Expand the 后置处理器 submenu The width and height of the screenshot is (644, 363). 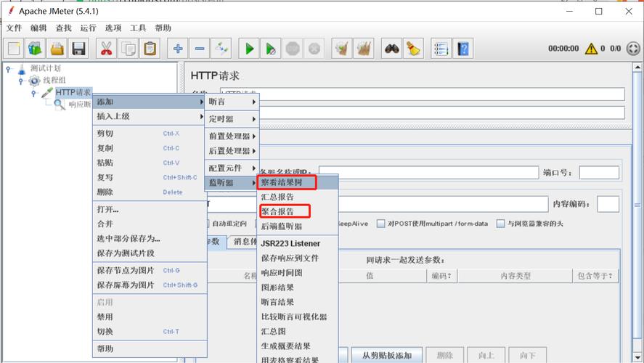pos(232,151)
